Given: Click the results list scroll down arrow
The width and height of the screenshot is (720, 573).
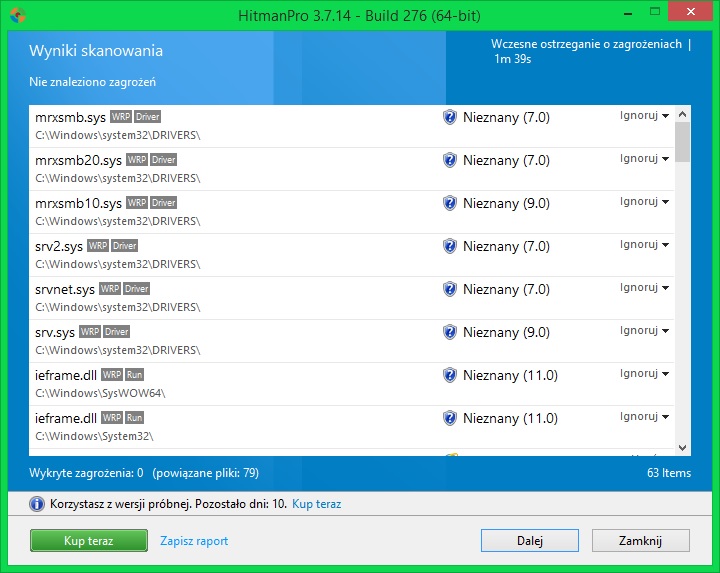Looking at the screenshot, I should click(x=682, y=448).
